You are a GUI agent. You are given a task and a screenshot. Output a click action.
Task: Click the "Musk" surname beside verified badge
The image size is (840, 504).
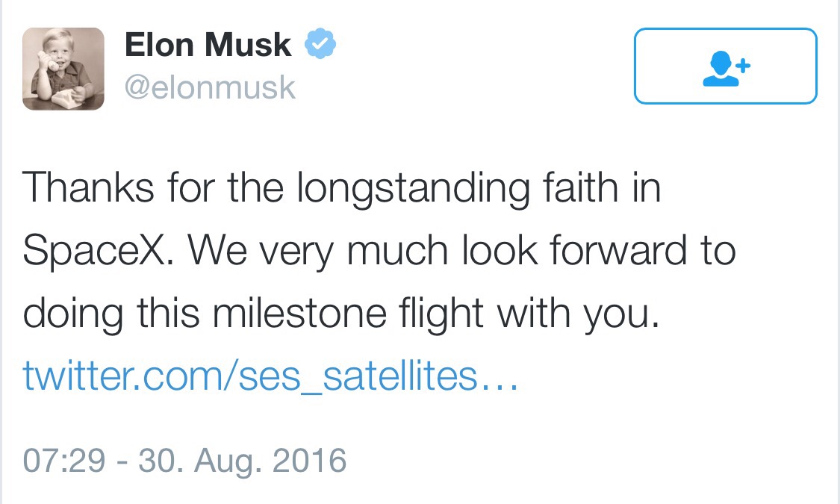[247, 46]
